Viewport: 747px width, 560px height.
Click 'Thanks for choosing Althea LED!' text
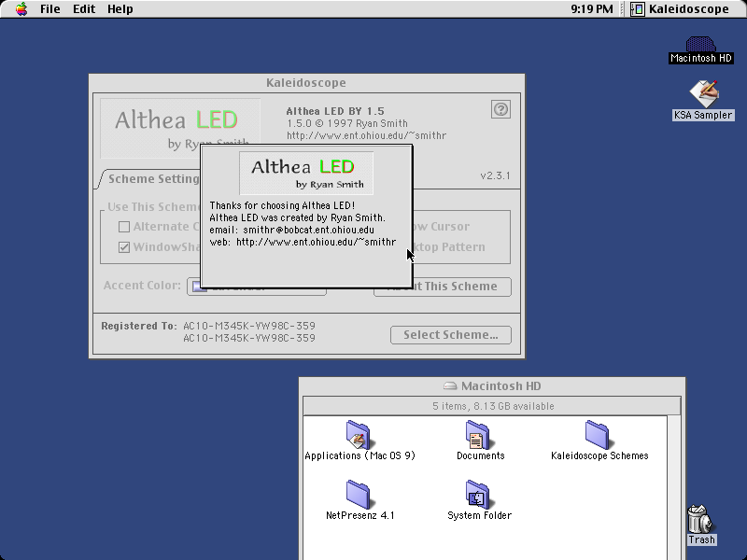282,205
